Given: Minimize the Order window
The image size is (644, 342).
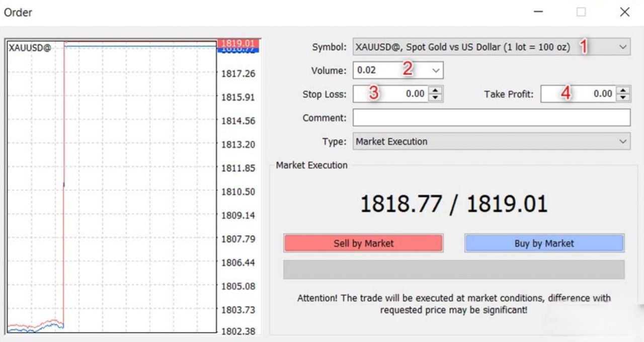Looking at the screenshot, I should pyautogui.click(x=538, y=12).
